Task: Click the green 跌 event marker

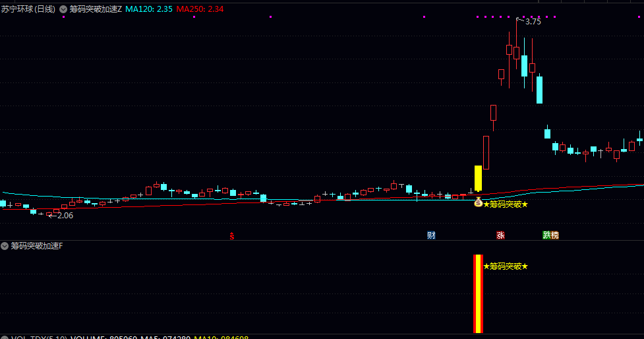Action: [x=546, y=235]
